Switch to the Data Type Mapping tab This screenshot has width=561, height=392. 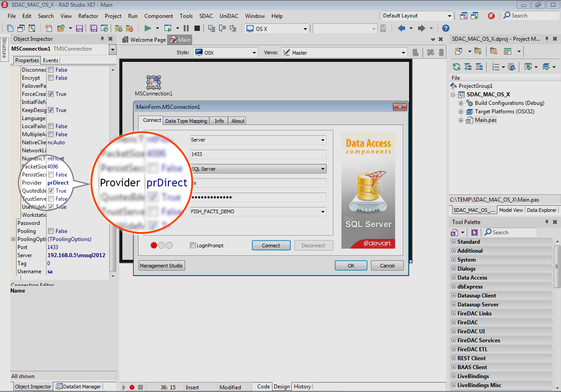[186, 121]
